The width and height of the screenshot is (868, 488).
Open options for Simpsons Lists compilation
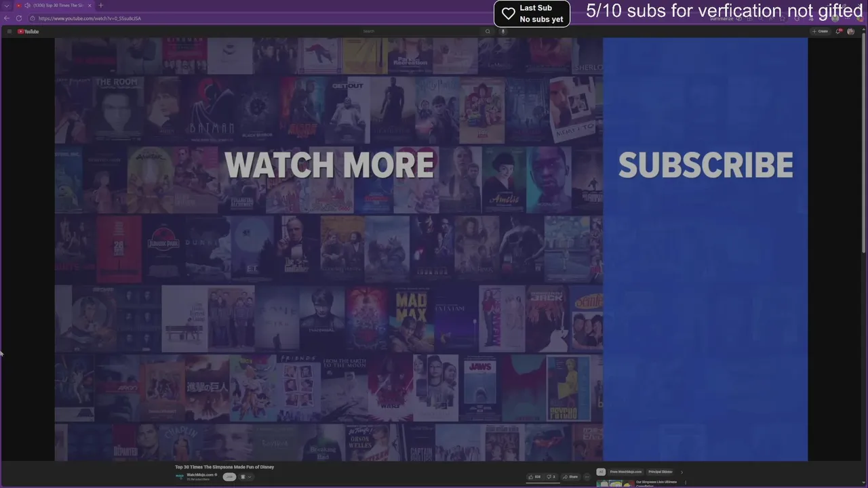(685, 483)
